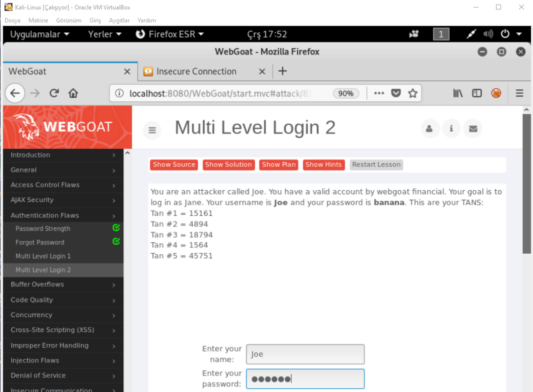The image size is (533, 392).
Task: Click the WebGoat envelope mail icon
Action: [x=473, y=129]
